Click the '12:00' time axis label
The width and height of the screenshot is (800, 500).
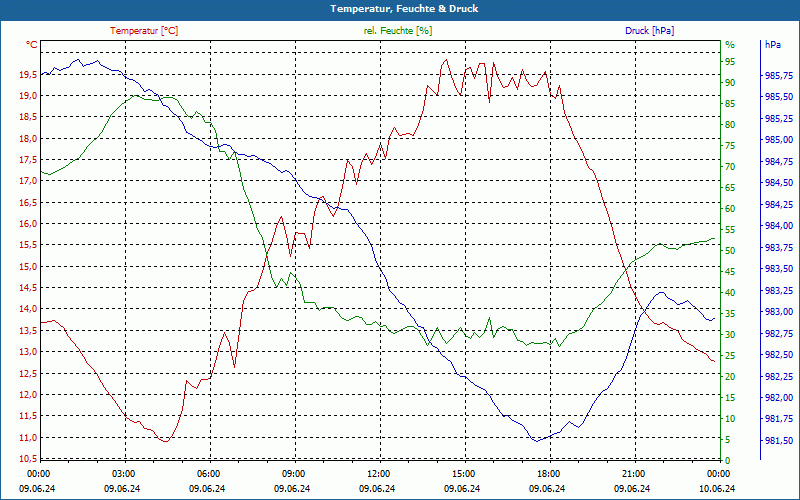click(377, 473)
